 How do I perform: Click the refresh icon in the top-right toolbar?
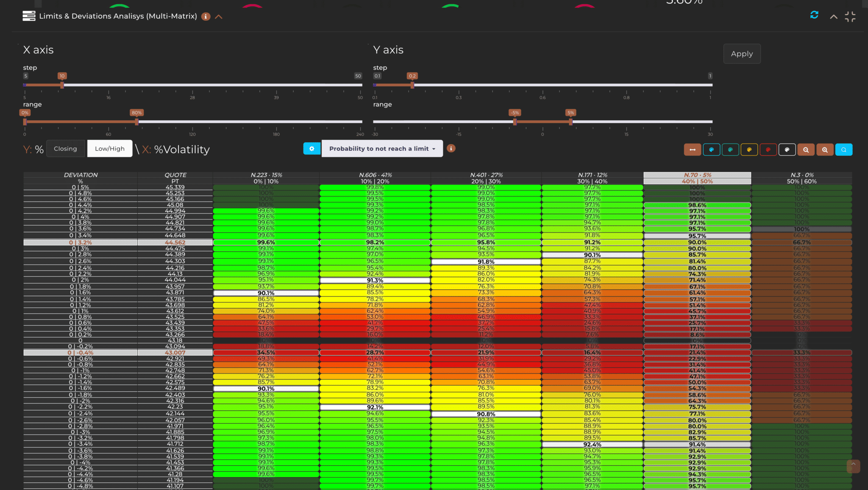pos(813,15)
